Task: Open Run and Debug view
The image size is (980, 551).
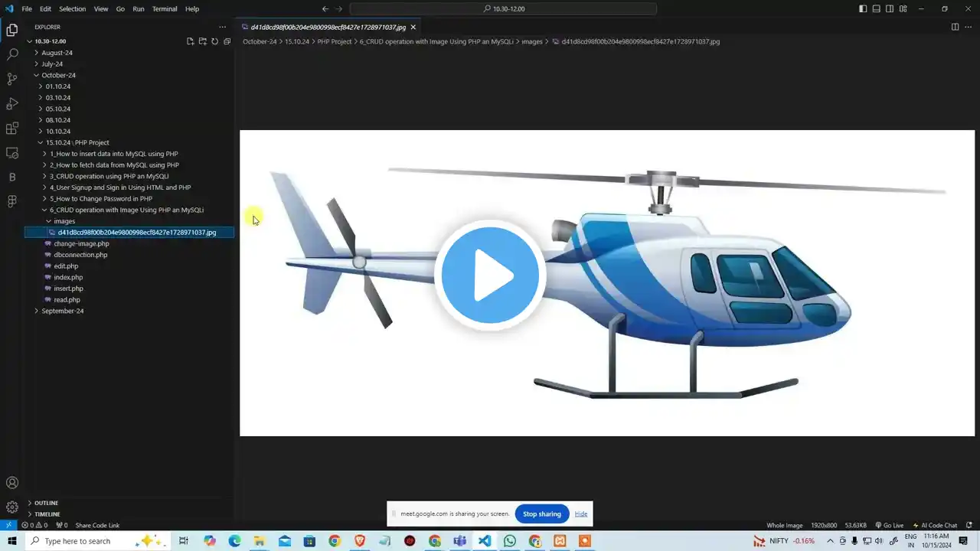Action: pyautogui.click(x=12, y=103)
